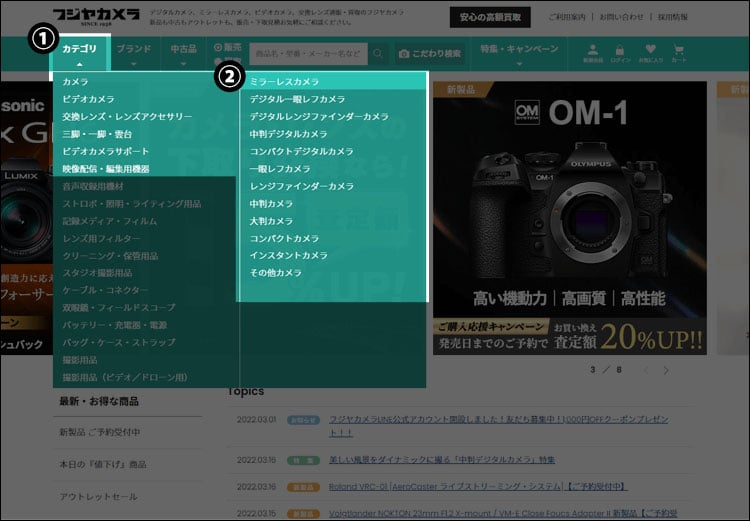Open the Roland VRC-01 AeroCaster topic link
The width and height of the screenshot is (750, 521).
tap(478, 487)
